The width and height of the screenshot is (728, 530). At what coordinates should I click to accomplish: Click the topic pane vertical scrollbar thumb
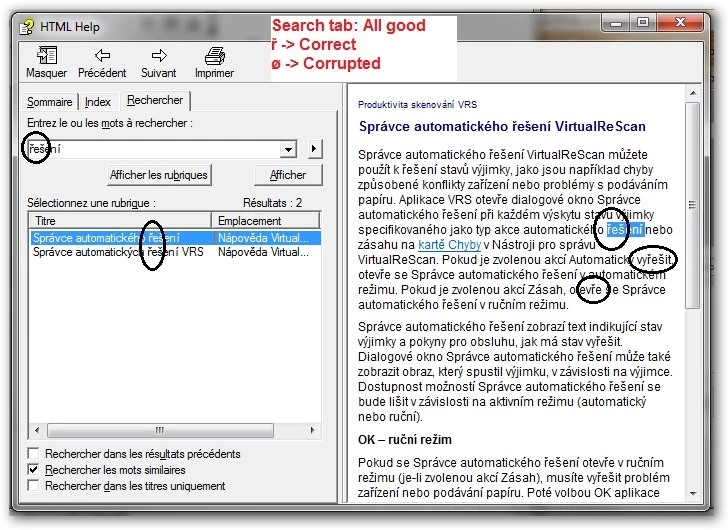(692, 205)
